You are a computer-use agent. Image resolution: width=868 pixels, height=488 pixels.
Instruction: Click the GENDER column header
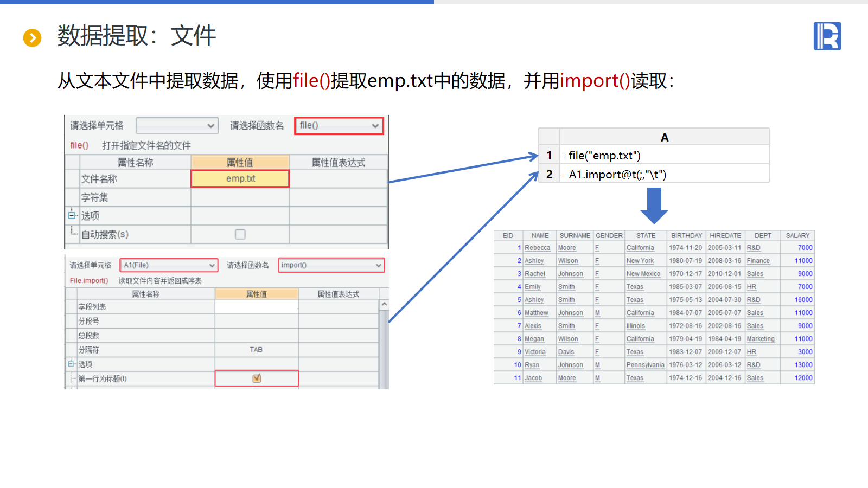(609, 236)
